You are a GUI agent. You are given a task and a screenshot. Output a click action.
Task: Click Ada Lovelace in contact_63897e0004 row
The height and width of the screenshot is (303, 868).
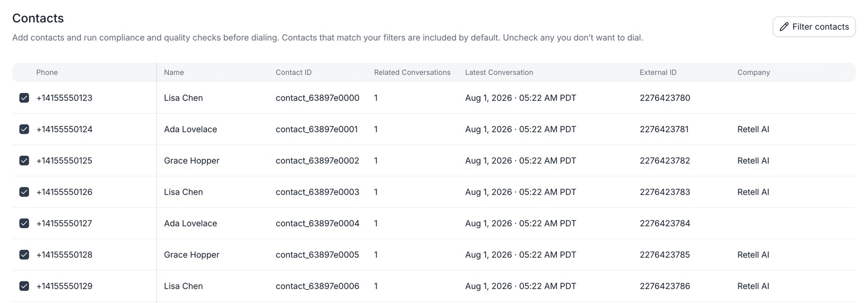190,223
